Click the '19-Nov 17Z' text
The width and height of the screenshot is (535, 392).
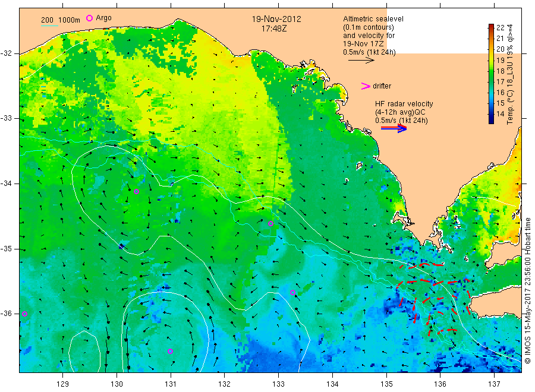click(363, 44)
